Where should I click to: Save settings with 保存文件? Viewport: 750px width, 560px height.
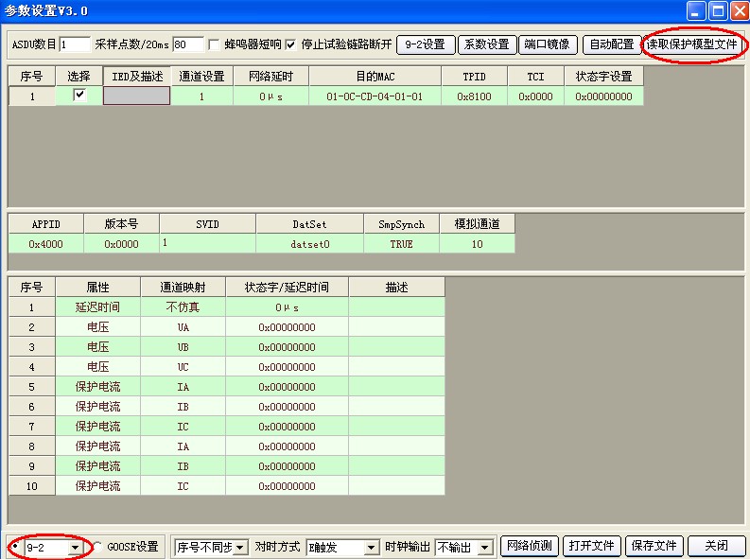[654, 546]
